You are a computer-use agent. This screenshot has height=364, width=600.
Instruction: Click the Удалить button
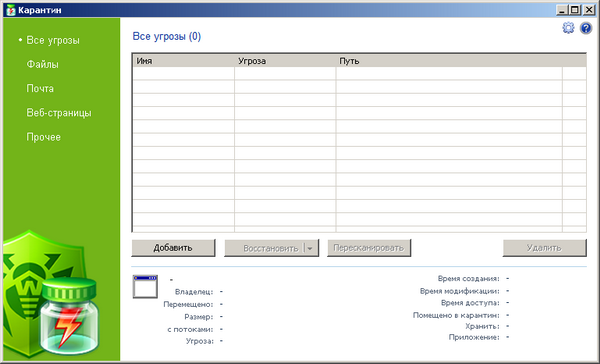(x=545, y=248)
